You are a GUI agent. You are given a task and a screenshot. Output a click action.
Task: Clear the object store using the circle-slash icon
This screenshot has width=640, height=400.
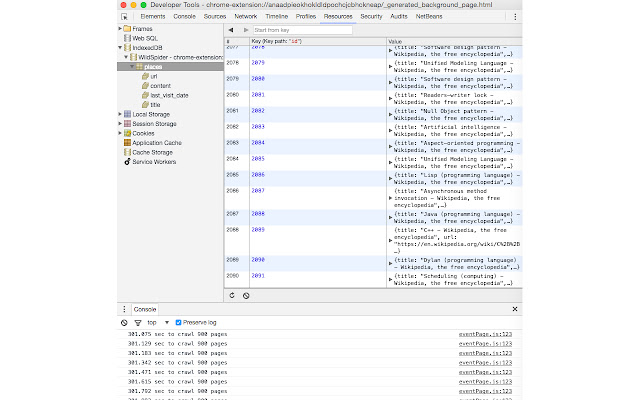[246, 295]
